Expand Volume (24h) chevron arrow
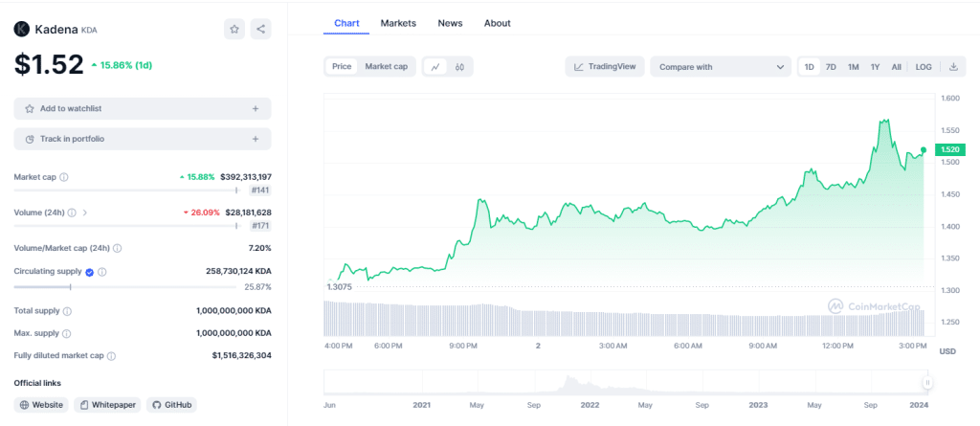 coord(85,213)
